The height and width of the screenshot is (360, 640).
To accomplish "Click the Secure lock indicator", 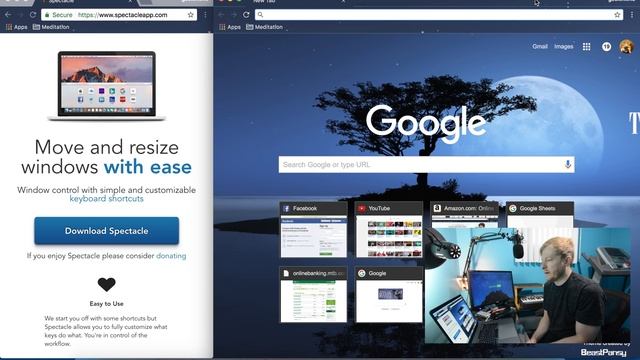I will (x=58, y=15).
